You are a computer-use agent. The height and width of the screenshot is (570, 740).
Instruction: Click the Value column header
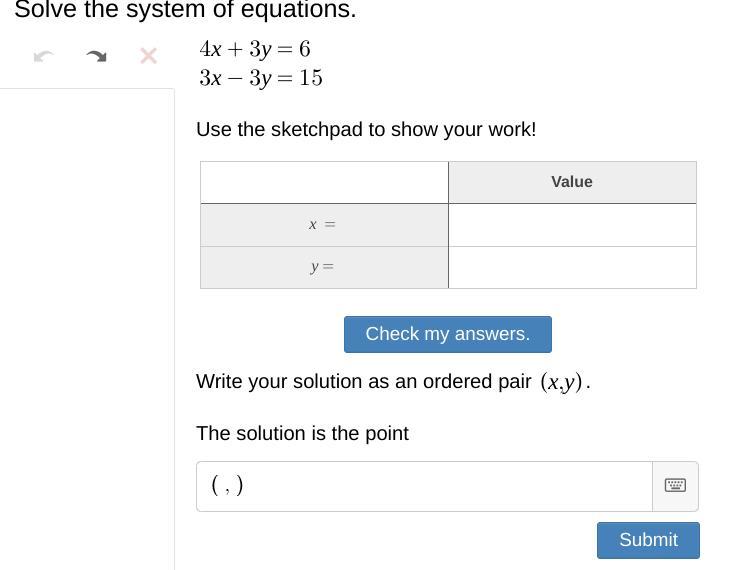[572, 182]
